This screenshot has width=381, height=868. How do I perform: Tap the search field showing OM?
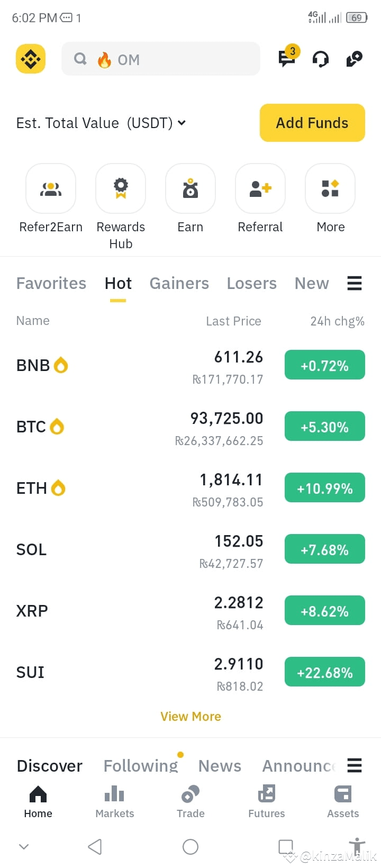tap(161, 59)
